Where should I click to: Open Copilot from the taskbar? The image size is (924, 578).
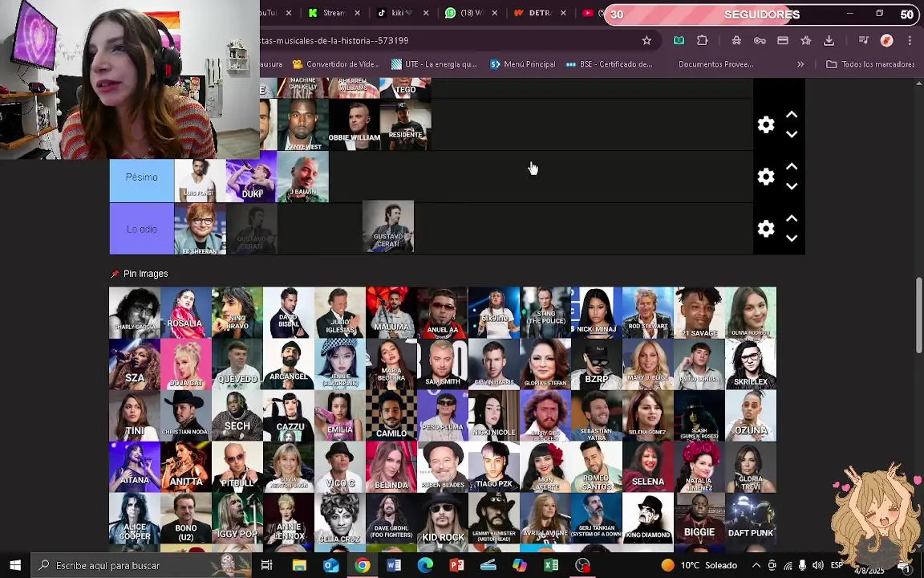point(519,565)
